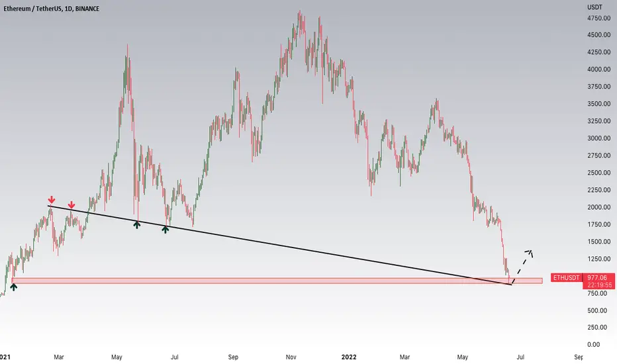617x364 pixels.
Task: Select the dashed black projection arrow
Action: click(522, 266)
